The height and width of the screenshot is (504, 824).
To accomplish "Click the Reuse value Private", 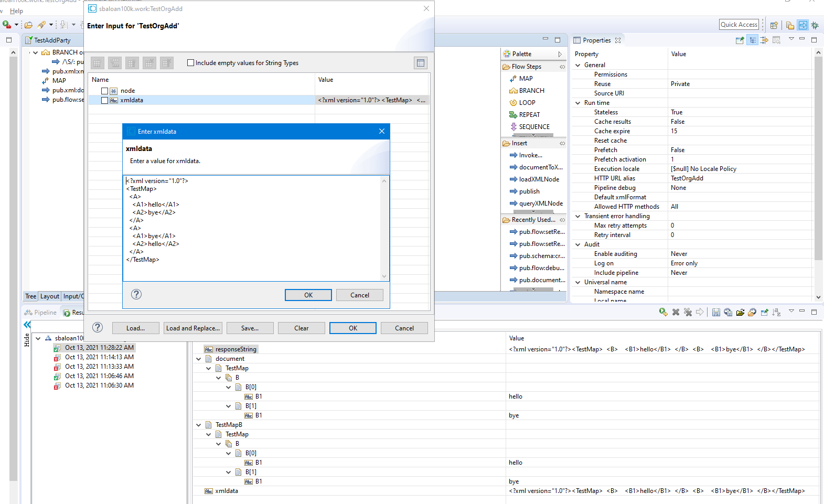I will pos(680,84).
